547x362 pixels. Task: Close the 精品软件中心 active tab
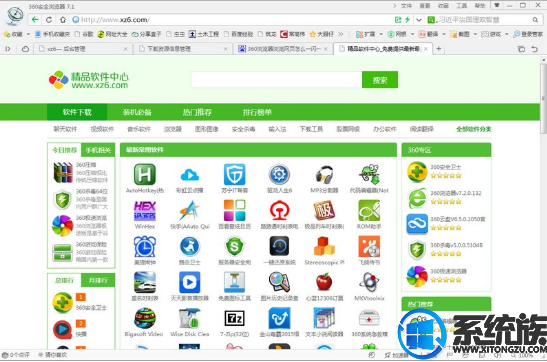[x=426, y=49]
